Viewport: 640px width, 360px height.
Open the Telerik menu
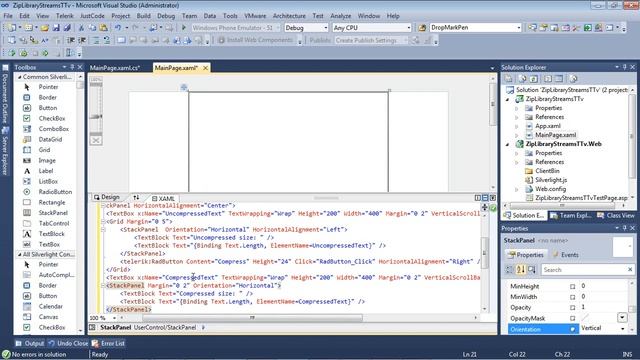[x=64, y=16]
